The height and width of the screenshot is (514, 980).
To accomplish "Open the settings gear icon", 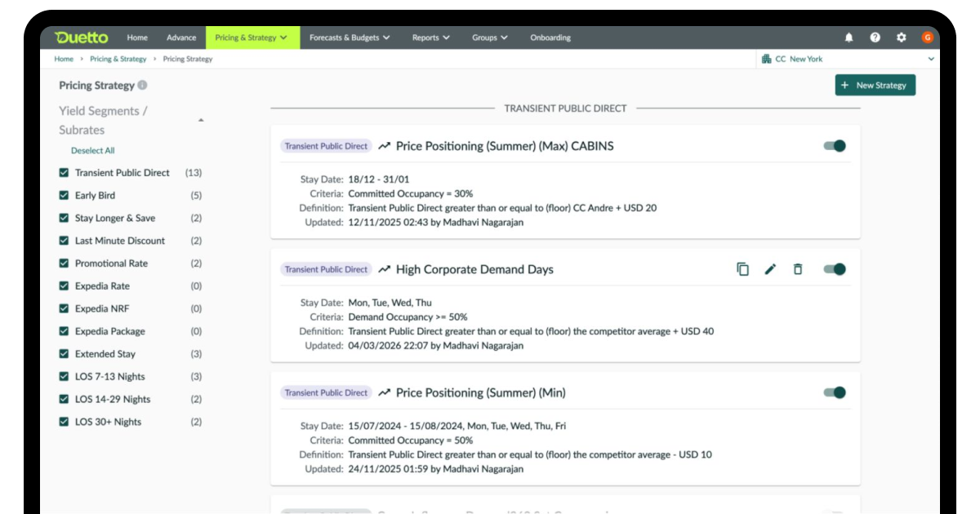I will coord(902,38).
